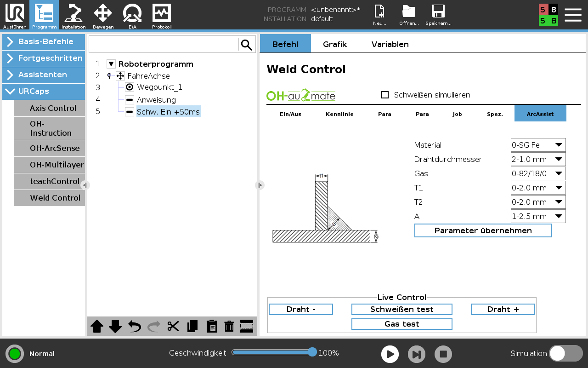Image resolution: width=588 pixels, height=368 pixels.
Task: Start a Gas test
Action: pos(401,324)
